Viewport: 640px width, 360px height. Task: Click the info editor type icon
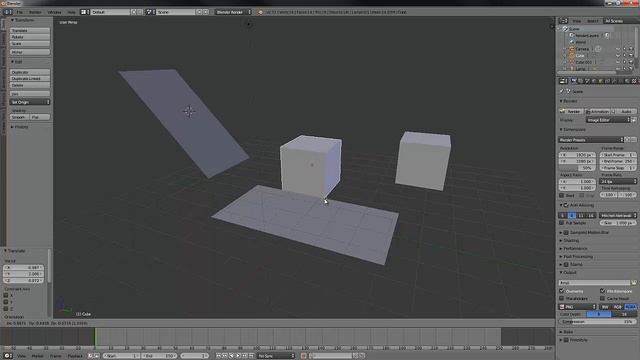7,12
